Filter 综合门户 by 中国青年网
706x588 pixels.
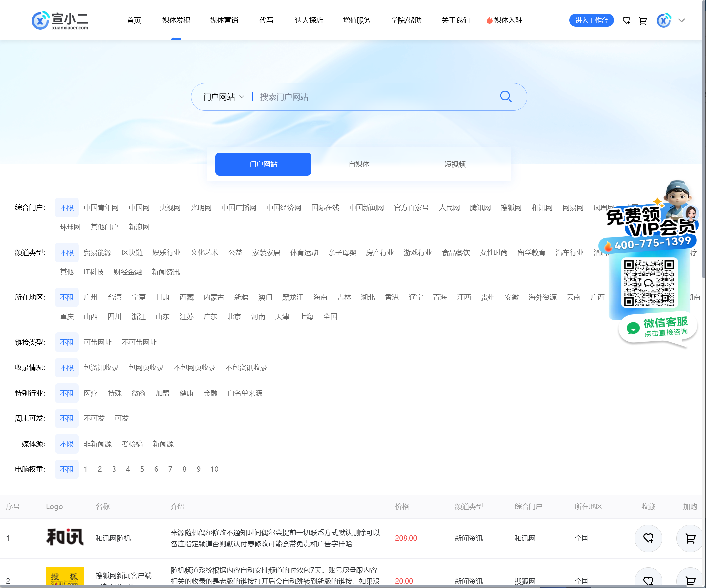click(x=101, y=208)
